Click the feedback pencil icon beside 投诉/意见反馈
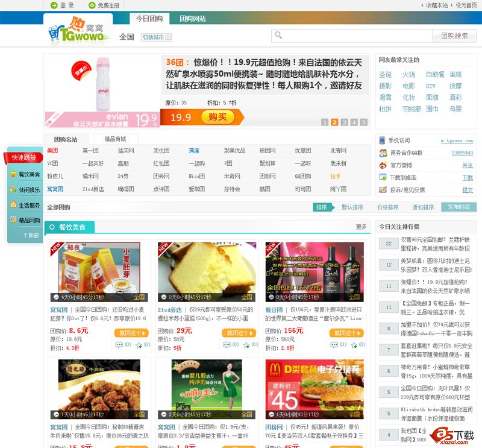 (383, 189)
